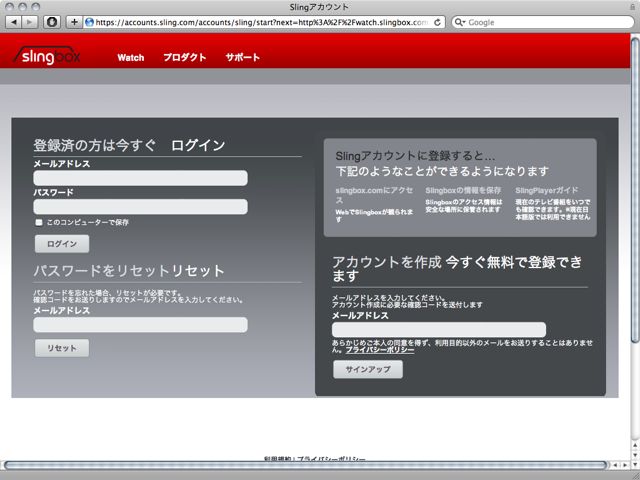The width and height of the screenshot is (640, 480).
Task: Open the サポート menu item
Action: coord(242,58)
